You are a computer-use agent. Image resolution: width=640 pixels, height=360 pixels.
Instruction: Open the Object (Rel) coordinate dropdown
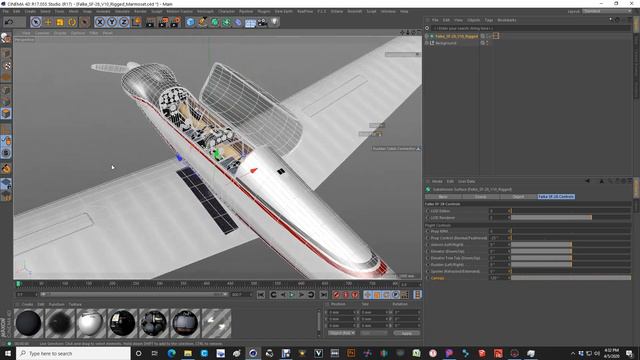tap(341, 333)
